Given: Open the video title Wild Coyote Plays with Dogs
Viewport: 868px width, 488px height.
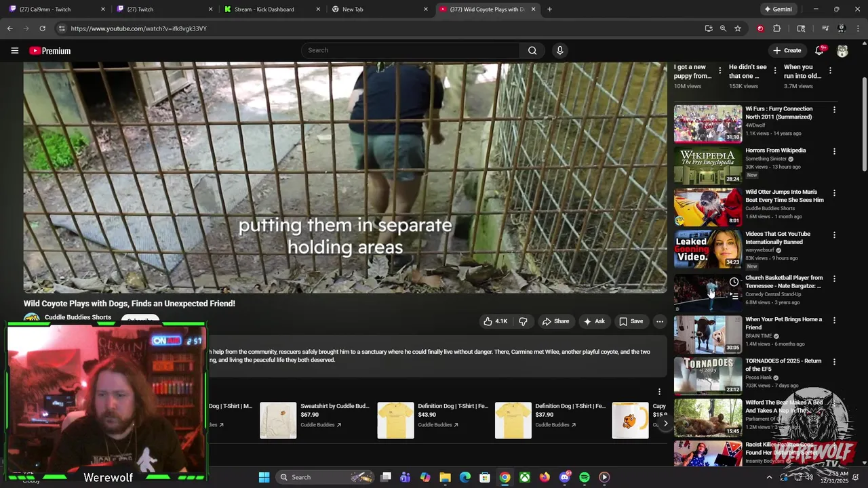Looking at the screenshot, I should pos(130,304).
